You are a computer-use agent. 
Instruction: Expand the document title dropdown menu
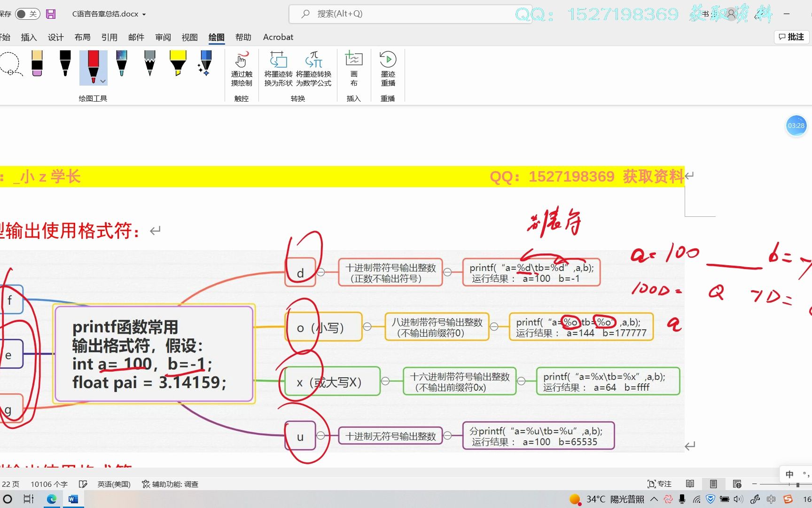(144, 14)
